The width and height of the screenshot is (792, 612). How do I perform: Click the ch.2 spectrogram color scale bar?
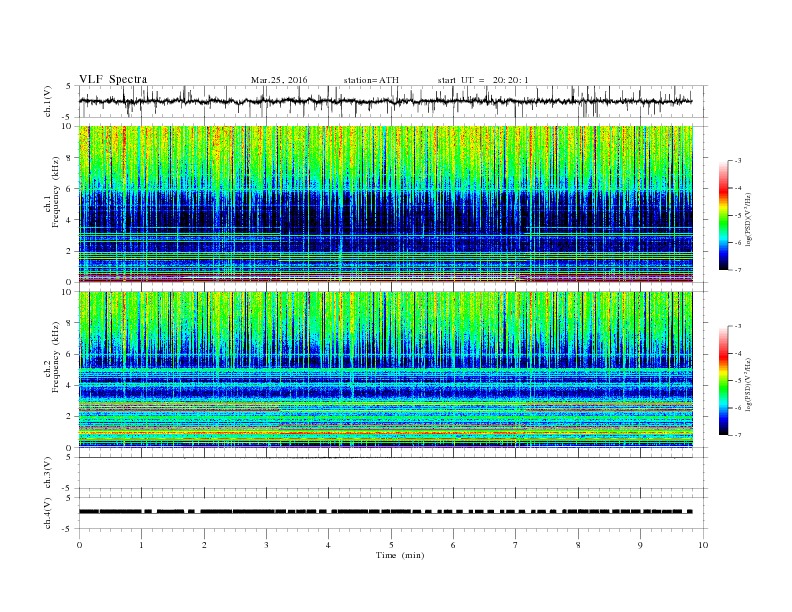[723, 380]
